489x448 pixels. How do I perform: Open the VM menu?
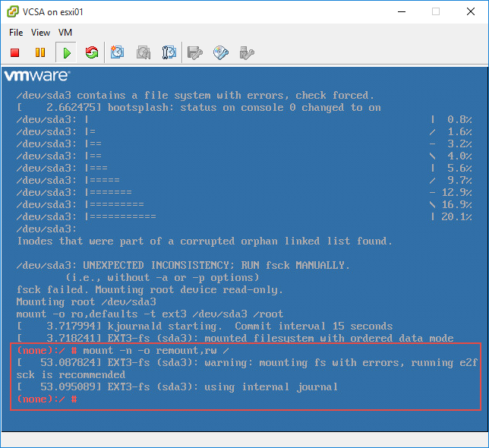click(x=65, y=33)
